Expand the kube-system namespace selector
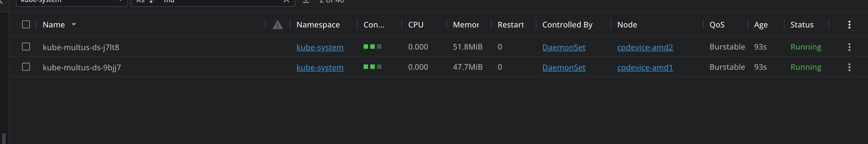Viewport: 868px width, 144px height. [72, 2]
